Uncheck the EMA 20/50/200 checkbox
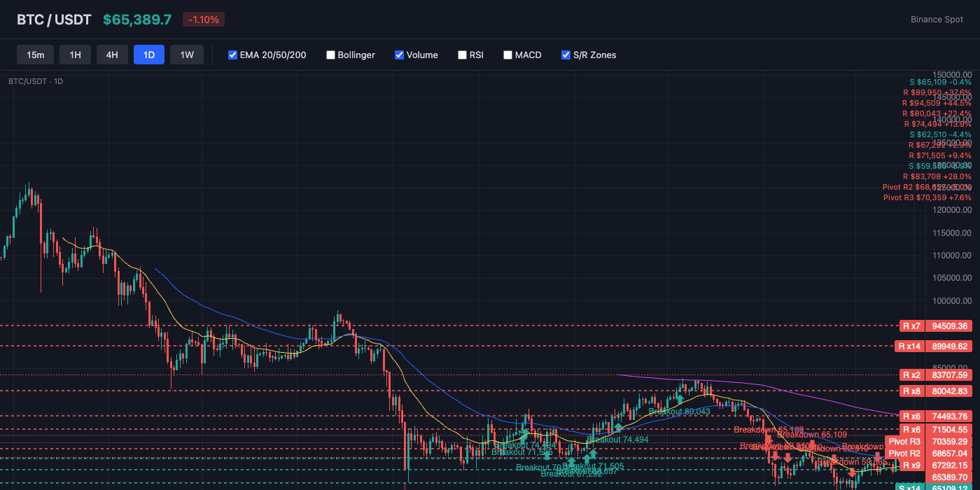The image size is (980, 490). [233, 55]
